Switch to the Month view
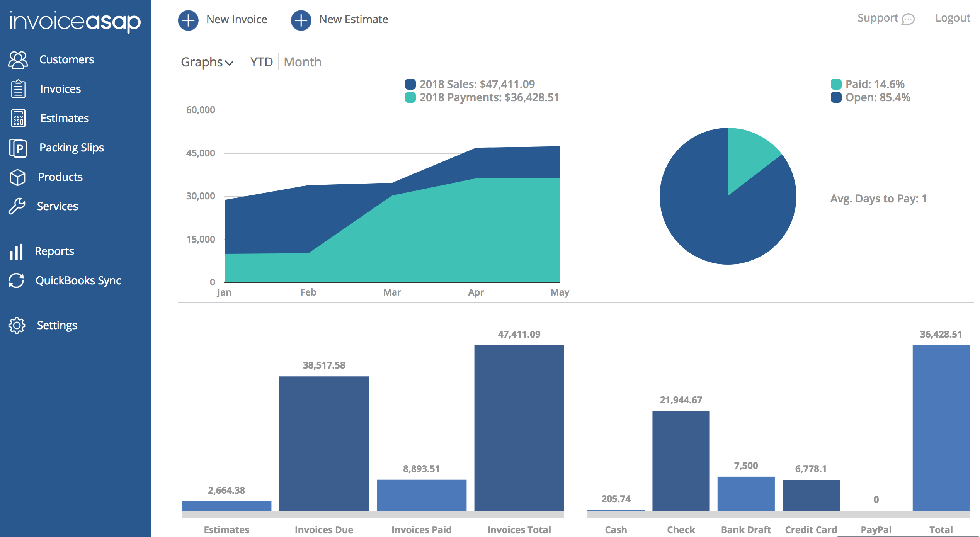The height and width of the screenshot is (537, 980). (x=302, y=62)
